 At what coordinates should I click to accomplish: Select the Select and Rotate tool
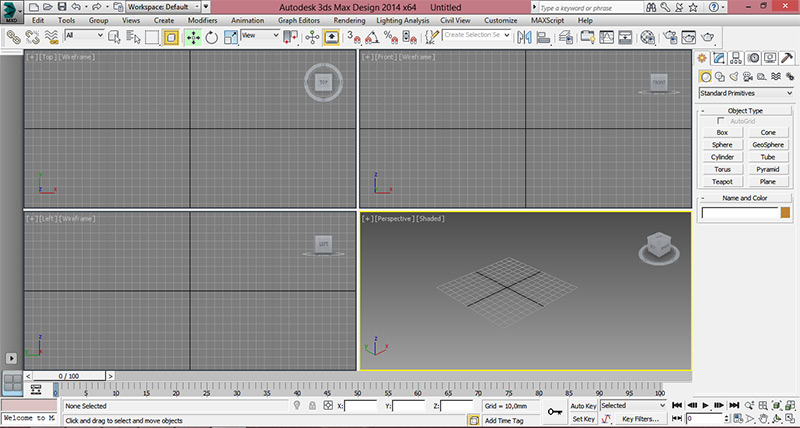(212, 37)
